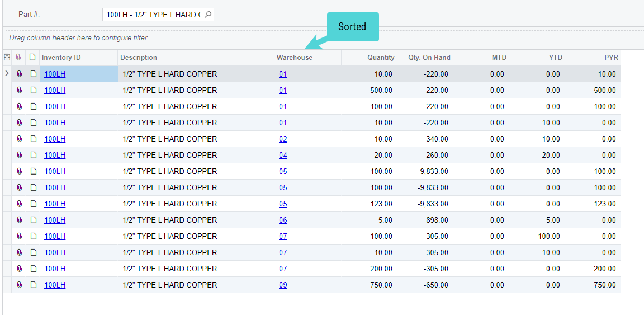Select the 260.00 Qty. On Hand cell
This screenshot has width=644, height=315.
click(425, 155)
